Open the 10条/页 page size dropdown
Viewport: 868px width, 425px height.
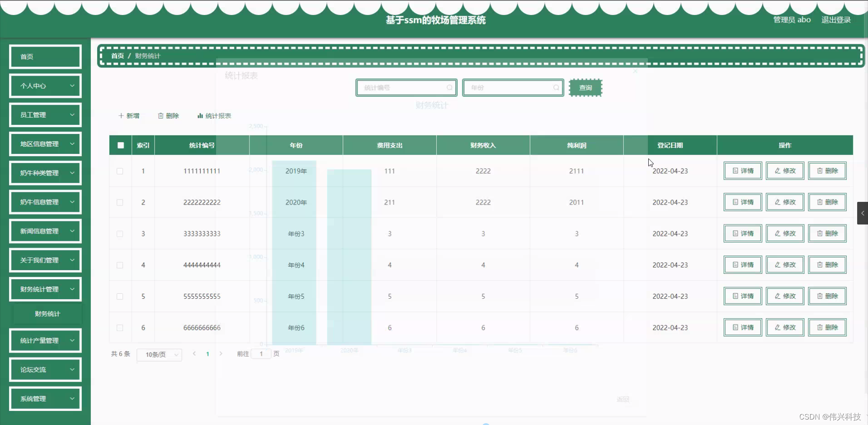(159, 354)
